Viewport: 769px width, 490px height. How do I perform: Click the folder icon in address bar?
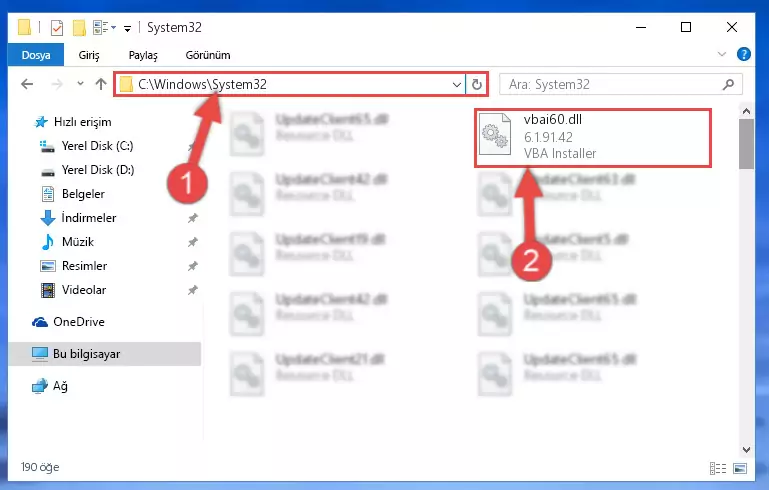point(126,84)
